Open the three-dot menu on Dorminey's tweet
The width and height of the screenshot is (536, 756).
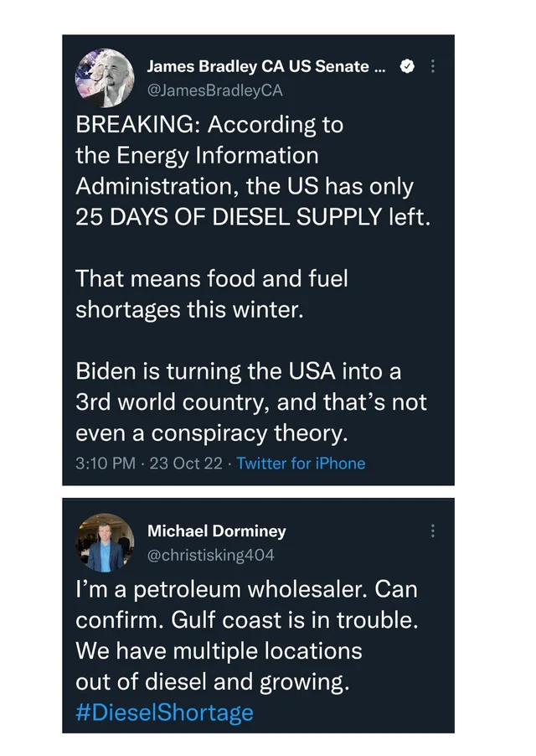432,531
